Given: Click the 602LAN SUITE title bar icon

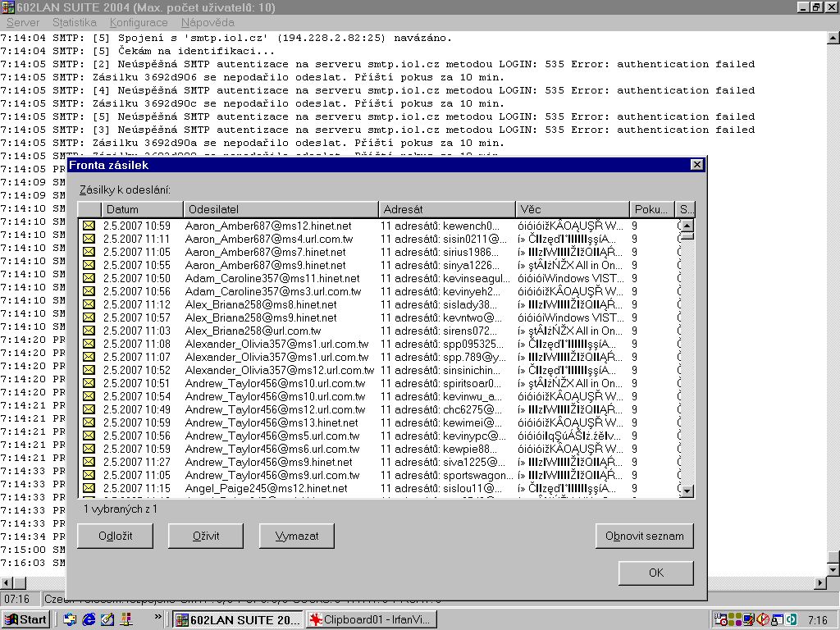Looking at the screenshot, I should click(7, 7).
